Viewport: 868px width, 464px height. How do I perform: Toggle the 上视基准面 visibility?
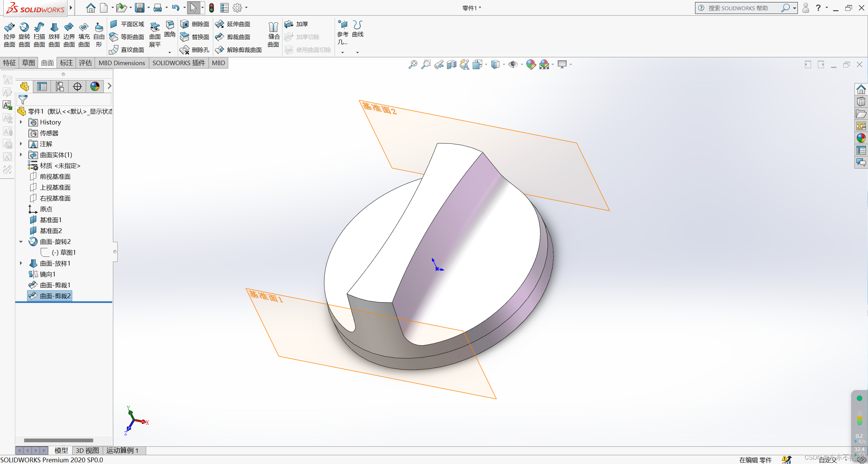tap(56, 187)
